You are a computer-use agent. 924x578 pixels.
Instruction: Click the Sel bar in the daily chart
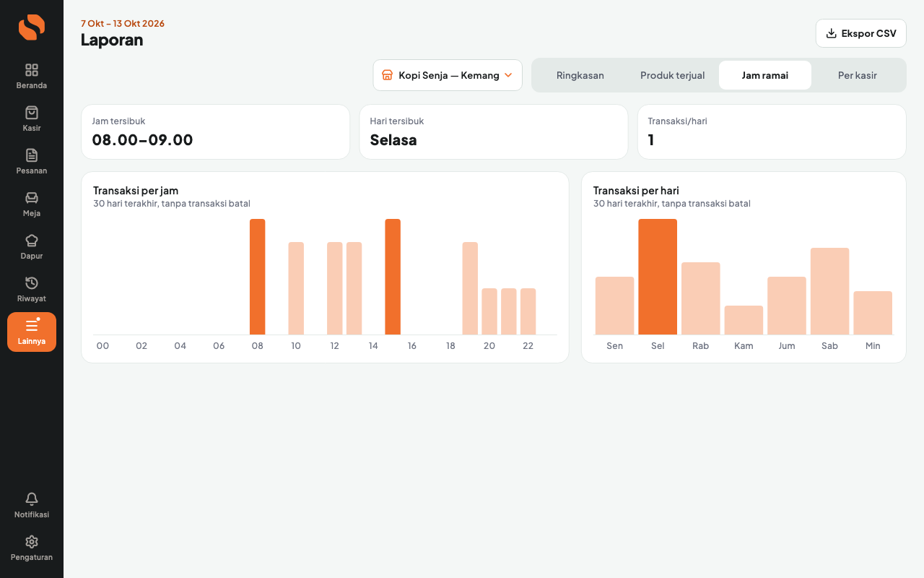[x=658, y=277]
